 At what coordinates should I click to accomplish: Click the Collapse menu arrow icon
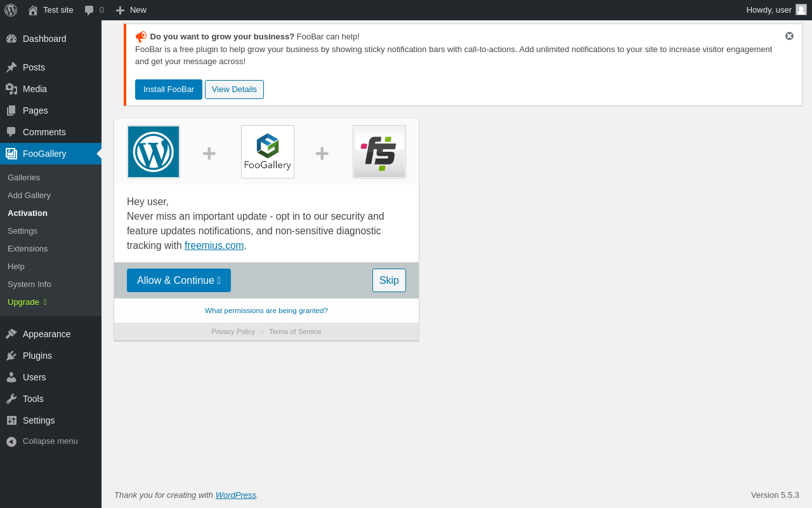(x=11, y=441)
